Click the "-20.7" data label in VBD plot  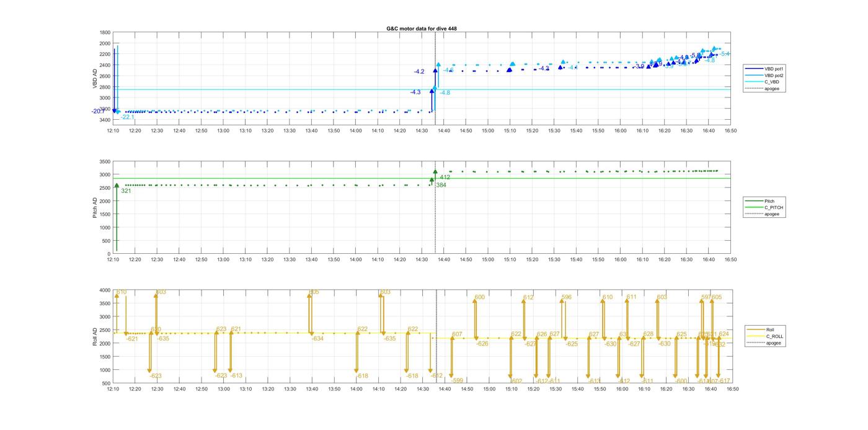(99, 112)
